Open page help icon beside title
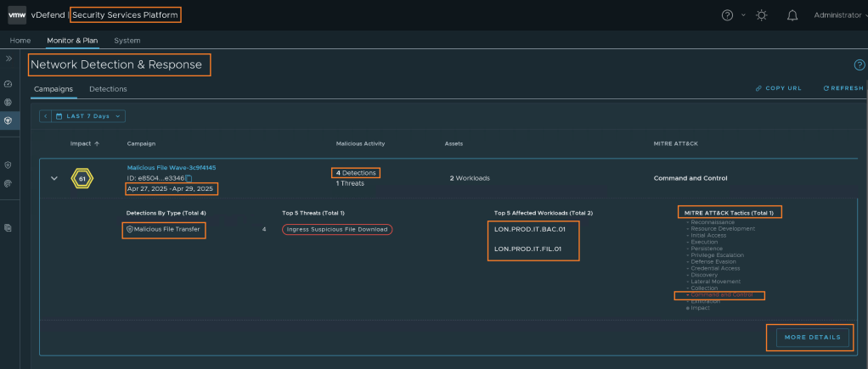Viewport: 868px width, 369px height. coord(859,65)
